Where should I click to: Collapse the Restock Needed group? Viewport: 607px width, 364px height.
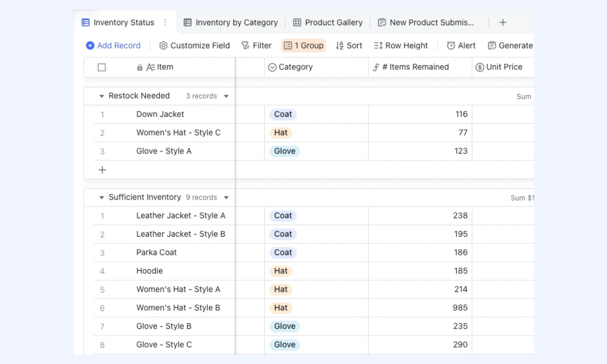coord(102,96)
